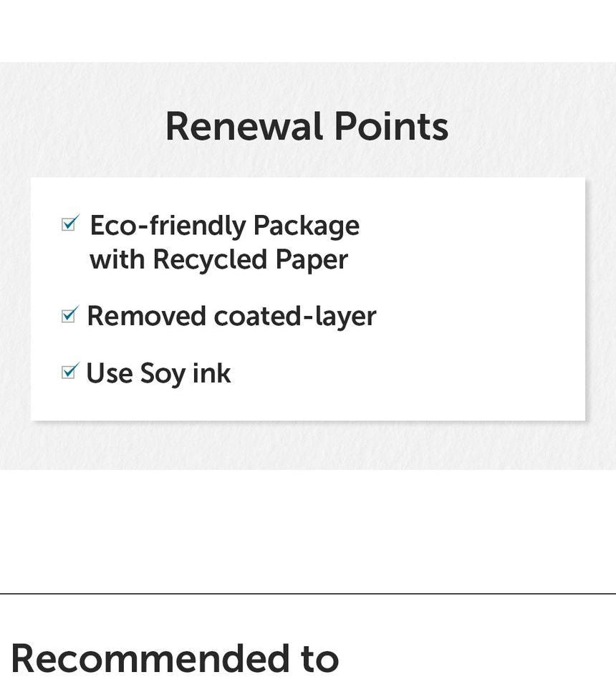Toggle the Use Soy ink checkbox
This screenshot has height=687, width=616.
(69, 371)
